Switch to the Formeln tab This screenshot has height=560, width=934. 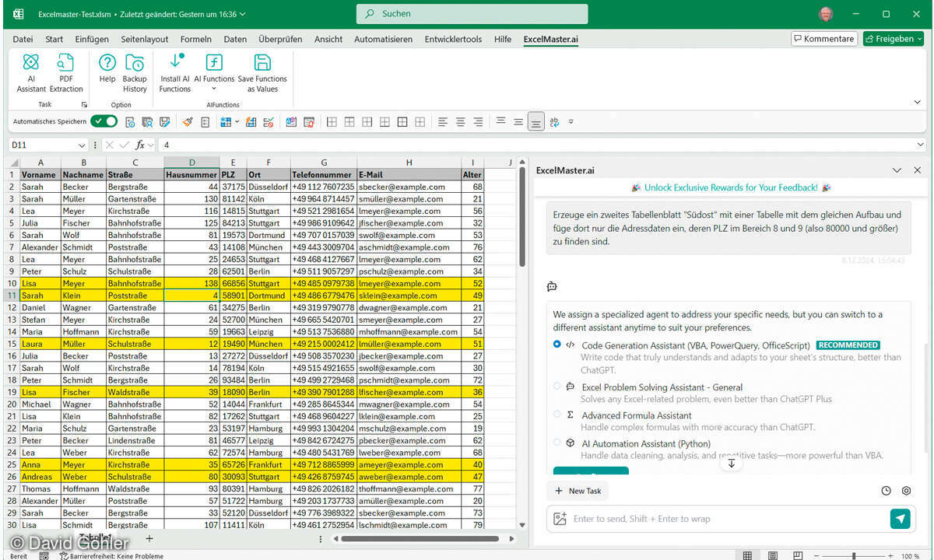point(195,39)
